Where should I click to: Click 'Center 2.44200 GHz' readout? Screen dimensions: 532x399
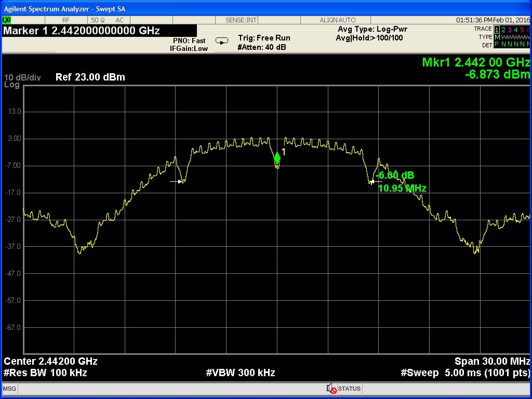tap(50, 361)
